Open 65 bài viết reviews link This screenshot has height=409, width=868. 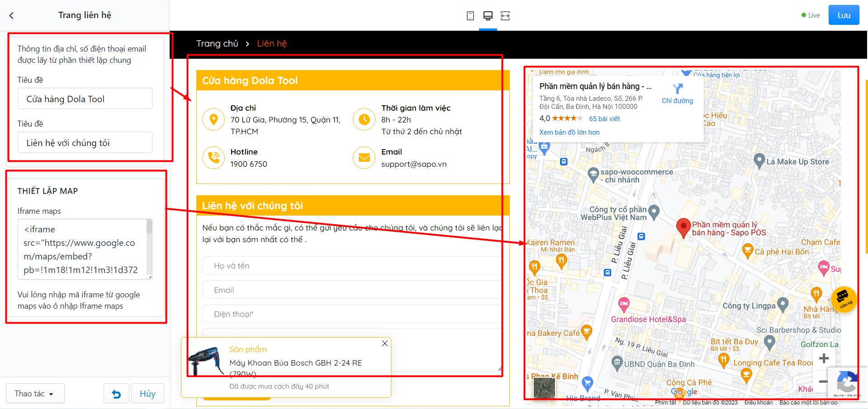coord(604,119)
